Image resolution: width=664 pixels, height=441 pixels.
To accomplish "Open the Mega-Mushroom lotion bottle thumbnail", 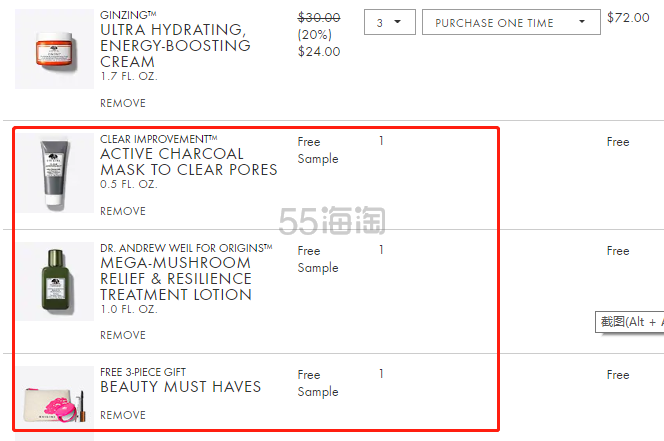I will click(55, 281).
